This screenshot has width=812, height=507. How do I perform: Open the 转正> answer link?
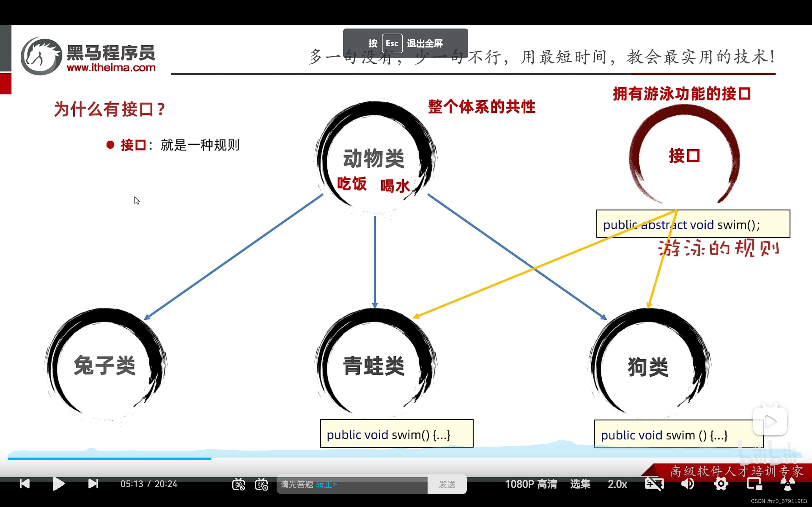[x=327, y=484]
